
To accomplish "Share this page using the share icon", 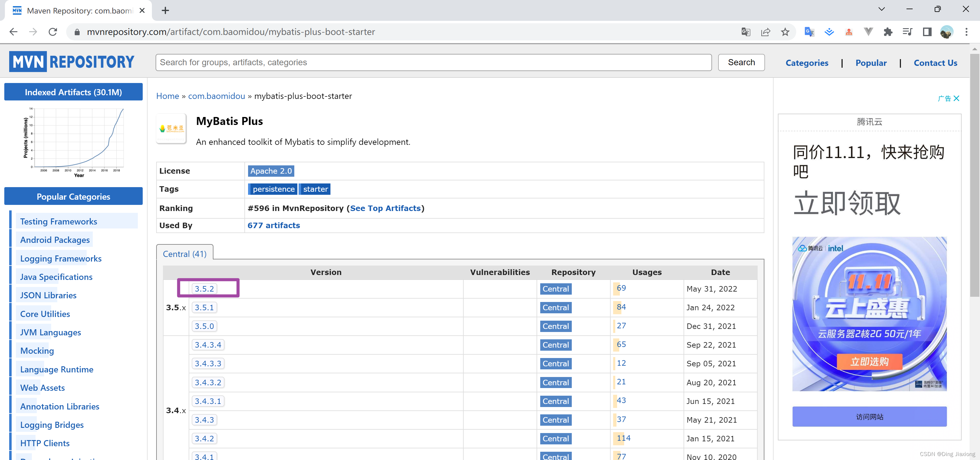I will coord(765,32).
